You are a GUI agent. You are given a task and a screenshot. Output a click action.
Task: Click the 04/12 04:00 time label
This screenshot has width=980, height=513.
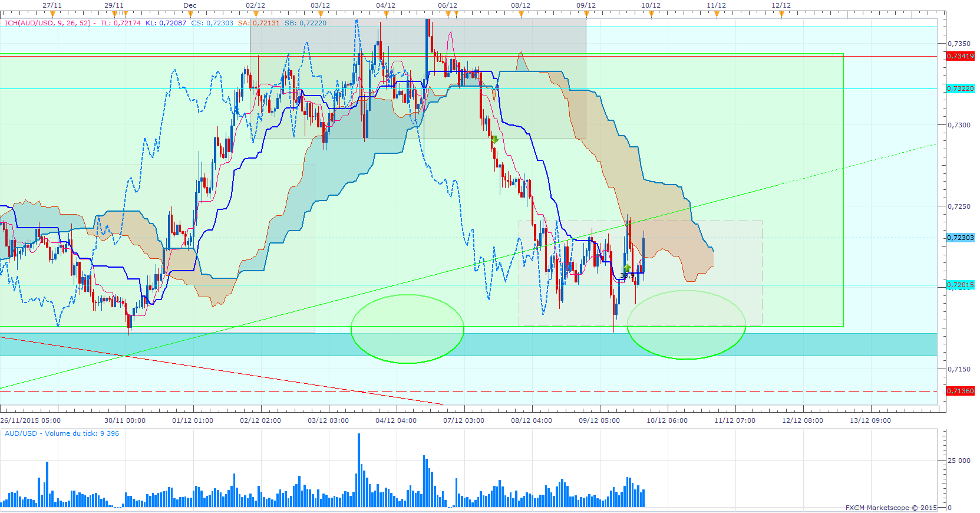(396, 420)
